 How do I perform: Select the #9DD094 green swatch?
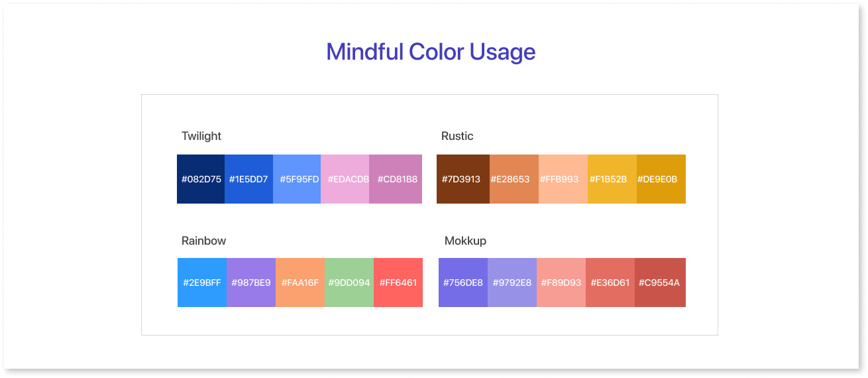(x=349, y=283)
